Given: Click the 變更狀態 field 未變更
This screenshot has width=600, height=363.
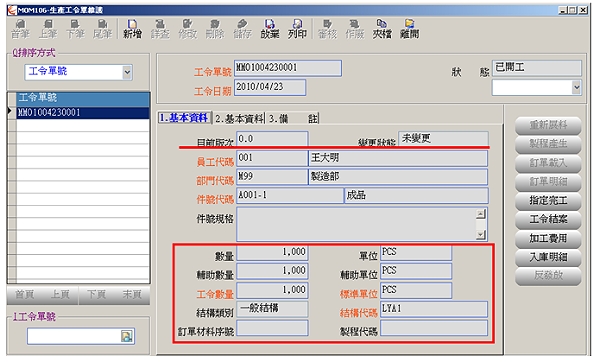Looking at the screenshot, I should [443, 138].
